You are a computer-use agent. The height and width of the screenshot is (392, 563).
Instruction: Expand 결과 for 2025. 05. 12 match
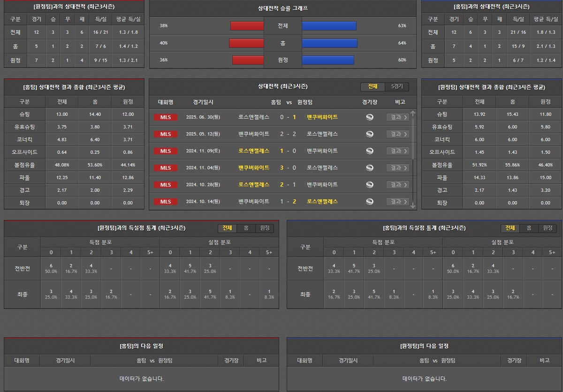397,134
